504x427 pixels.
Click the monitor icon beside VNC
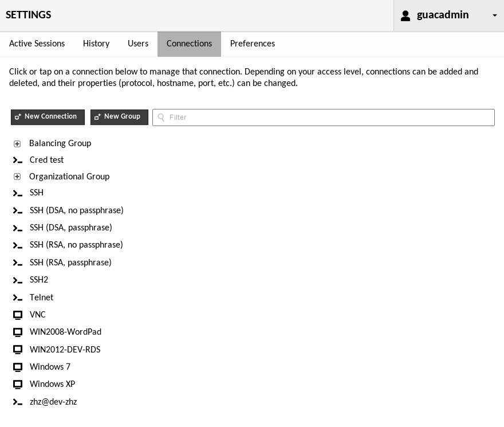coord(18,315)
